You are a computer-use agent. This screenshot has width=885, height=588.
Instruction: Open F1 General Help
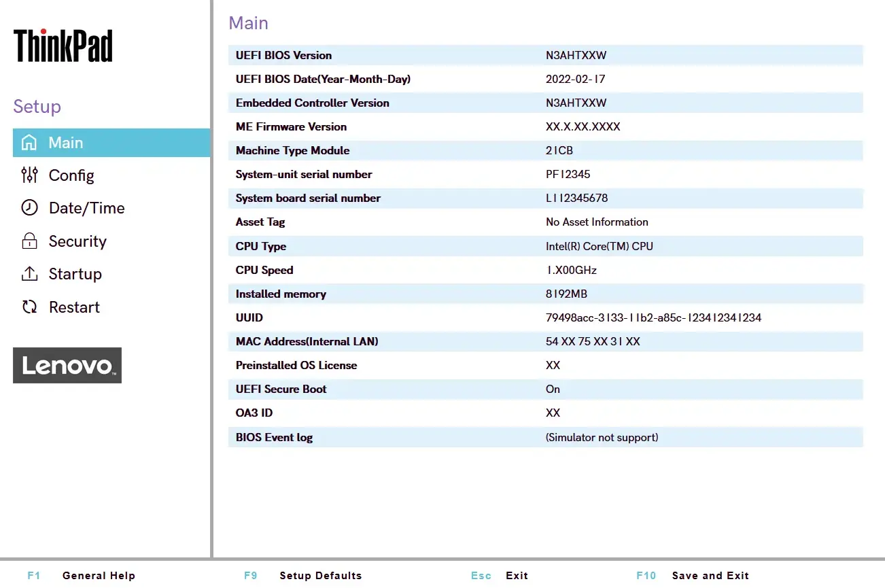tap(82, 575)
